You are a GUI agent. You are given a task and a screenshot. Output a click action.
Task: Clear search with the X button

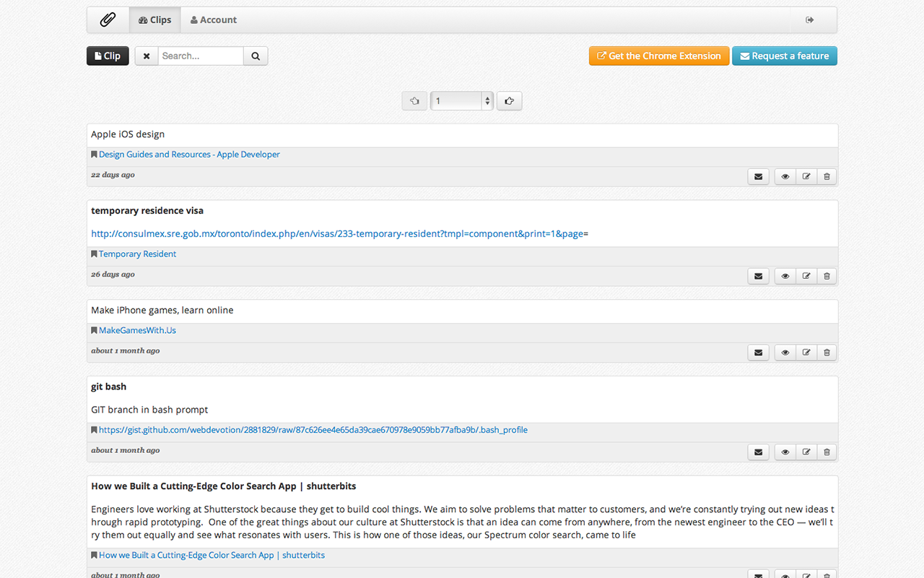click(147, 56)
